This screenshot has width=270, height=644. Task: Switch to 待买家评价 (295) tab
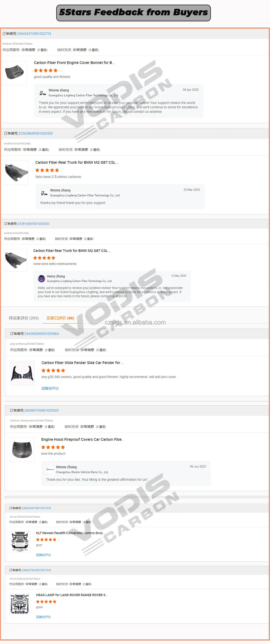pyautogui.click(x=24, y=318)
